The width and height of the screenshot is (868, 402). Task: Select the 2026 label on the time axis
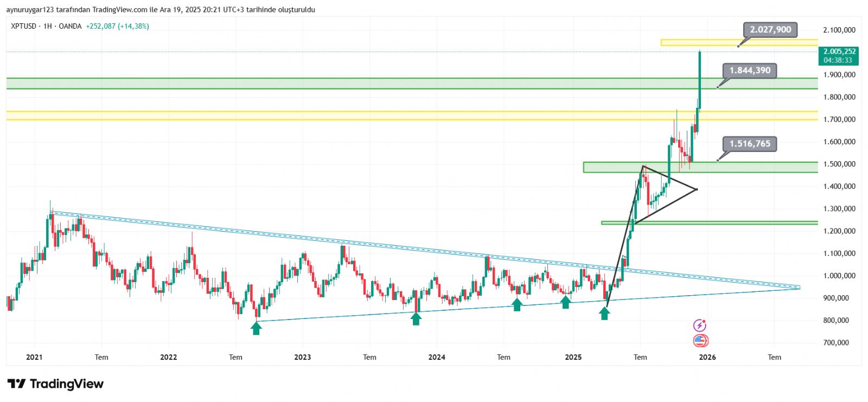coord(707,357)
